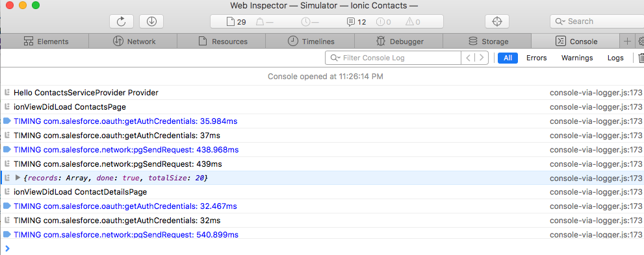This screenshot has height=255, width=644.
Task: Expand the records Array object disclosure triangle
Action: point(18,178)
